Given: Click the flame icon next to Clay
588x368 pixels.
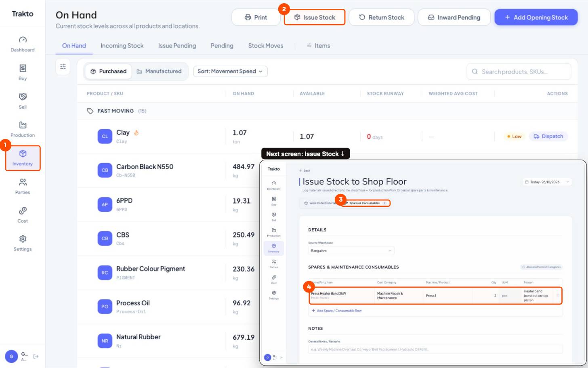Looking at the screenshot, I should click(136, 132).
